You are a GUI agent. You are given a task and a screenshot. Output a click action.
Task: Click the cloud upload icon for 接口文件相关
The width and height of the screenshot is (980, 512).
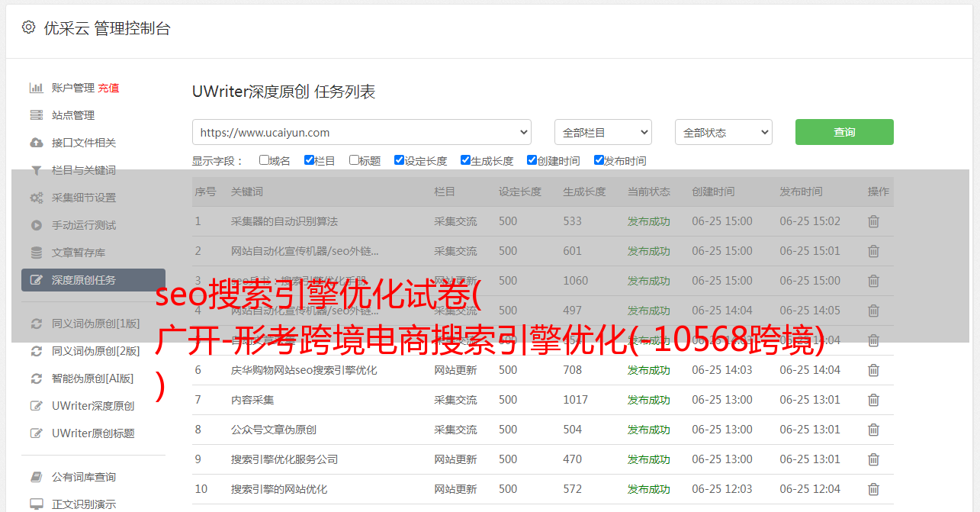36,143
